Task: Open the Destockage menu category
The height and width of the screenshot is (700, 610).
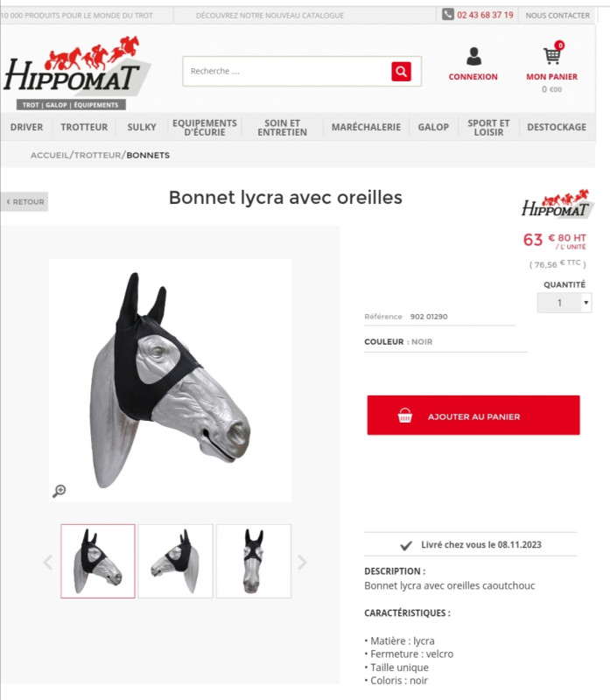Action: [x=557, y=127]
